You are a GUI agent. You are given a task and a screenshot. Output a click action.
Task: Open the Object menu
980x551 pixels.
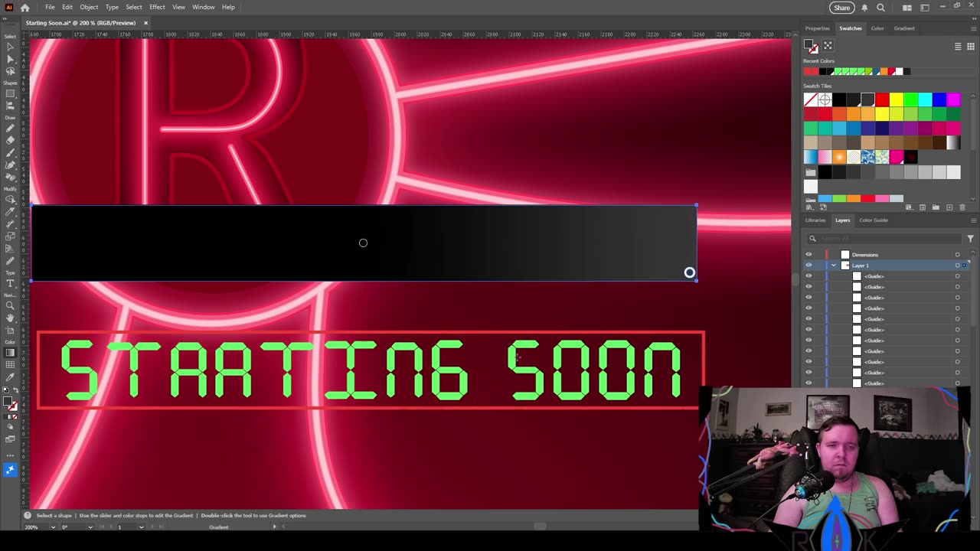tap(89, 7)
